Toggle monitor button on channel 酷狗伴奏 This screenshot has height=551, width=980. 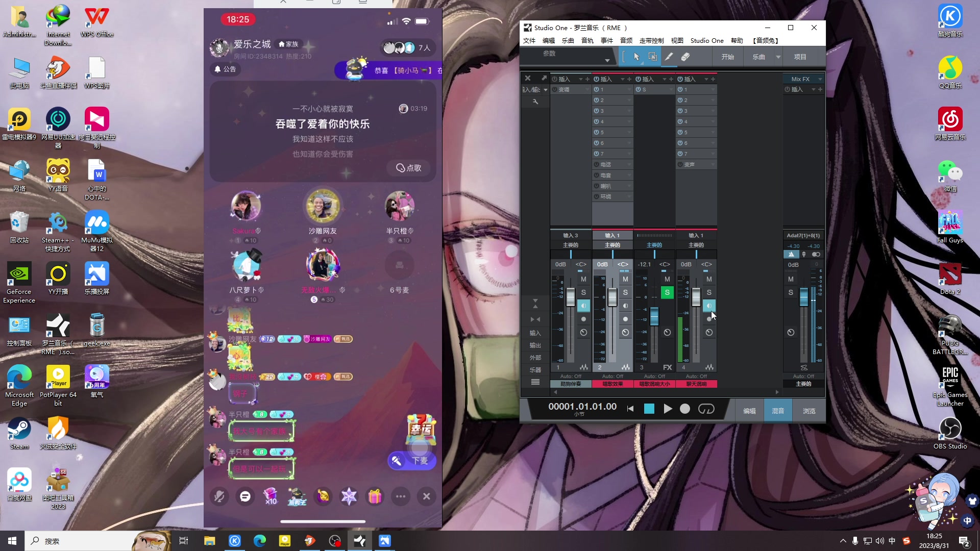click(583, 306)
